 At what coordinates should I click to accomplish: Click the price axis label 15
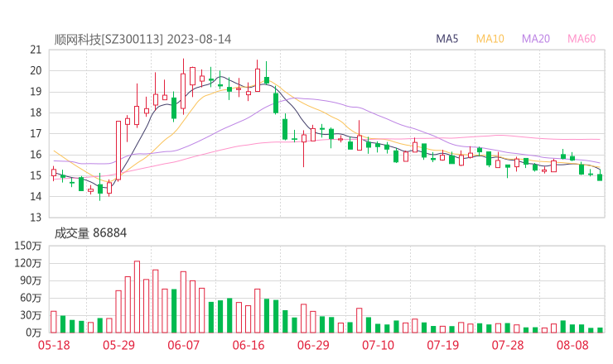tap(36, 175)
